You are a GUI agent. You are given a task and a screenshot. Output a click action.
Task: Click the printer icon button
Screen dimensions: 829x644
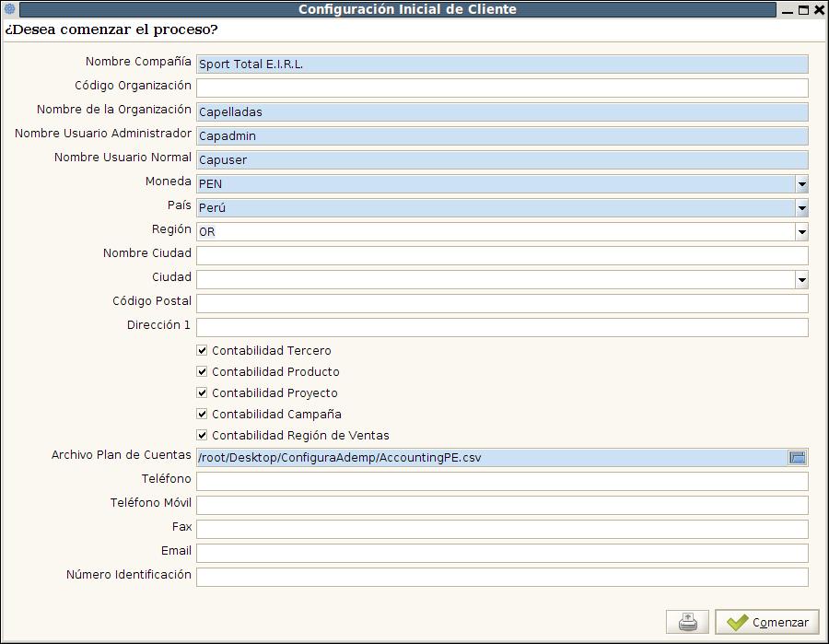(687, 622)
